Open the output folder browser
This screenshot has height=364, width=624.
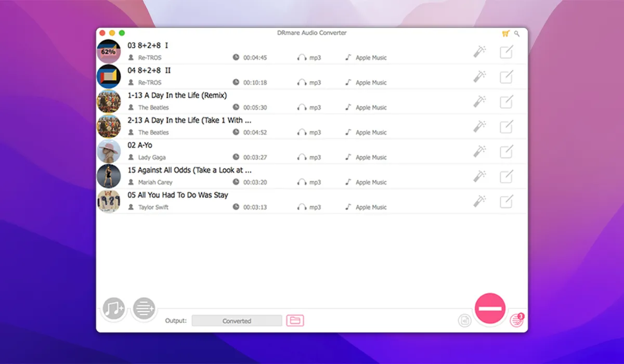(295, 320)
